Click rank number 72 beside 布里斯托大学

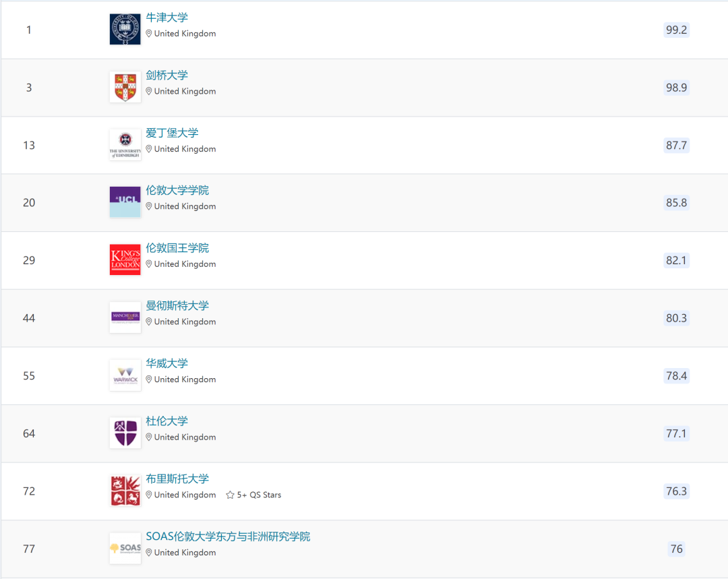pos(29,491)
